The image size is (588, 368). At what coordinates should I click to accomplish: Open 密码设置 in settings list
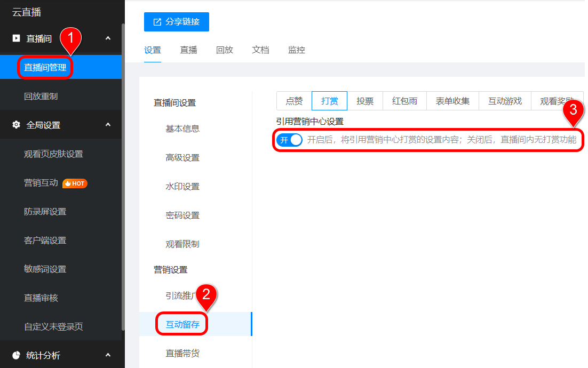pos(182,215)
